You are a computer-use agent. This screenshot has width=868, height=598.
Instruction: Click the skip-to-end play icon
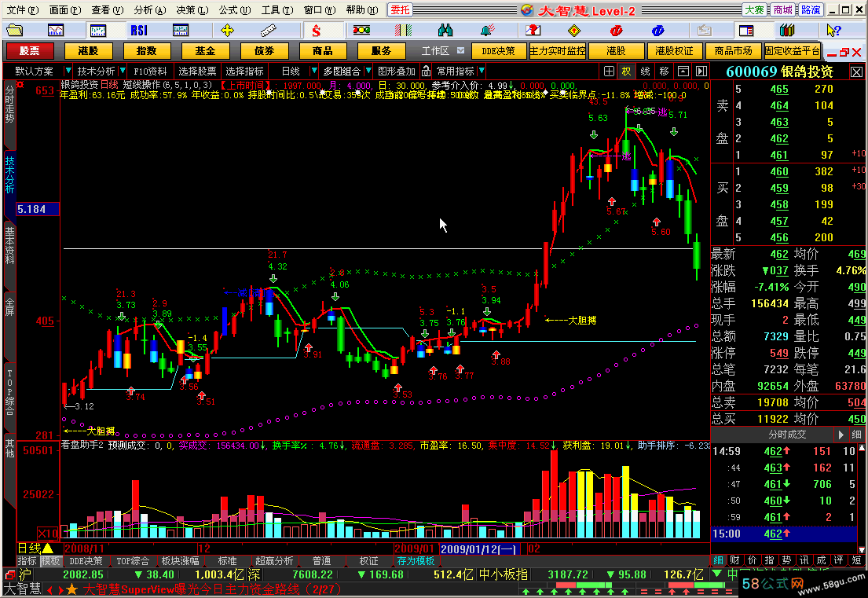point(701,71)
